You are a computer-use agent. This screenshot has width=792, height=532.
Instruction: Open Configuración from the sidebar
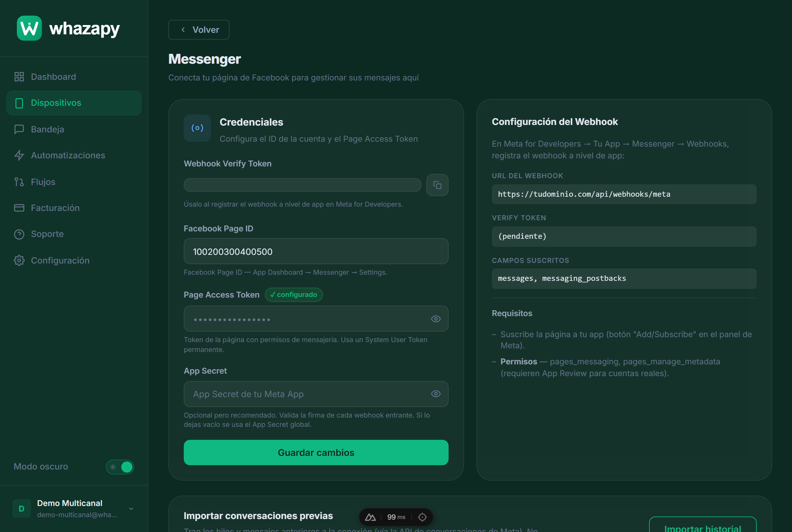(x=74, y=260)
